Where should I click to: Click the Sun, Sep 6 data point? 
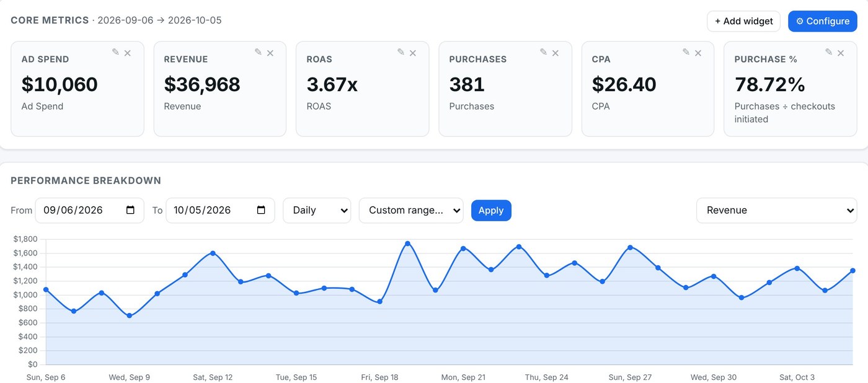click(x=46, y=289)
